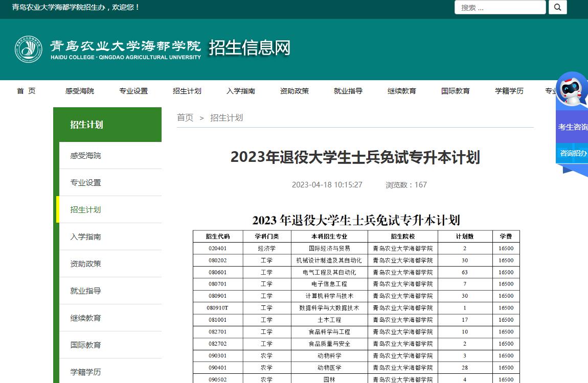Click plan count 28 cell
588x383 pixels.
[465, 368]
